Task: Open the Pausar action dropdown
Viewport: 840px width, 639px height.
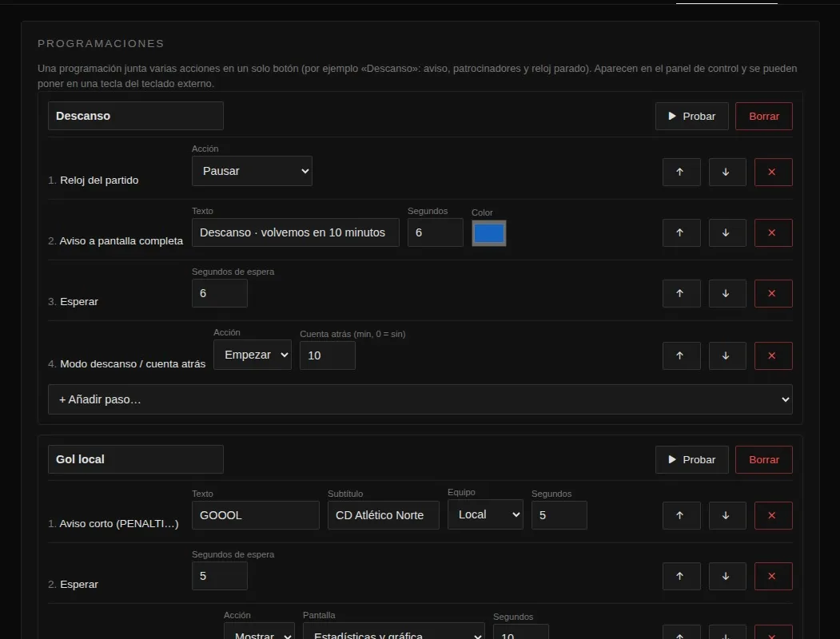Action: 252,171
